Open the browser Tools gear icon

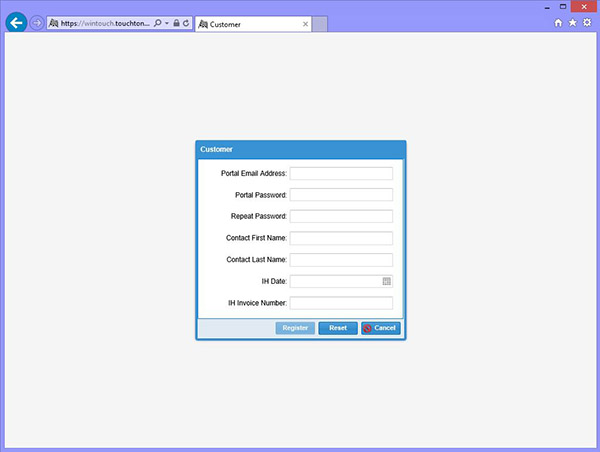(x=587, y=23)
